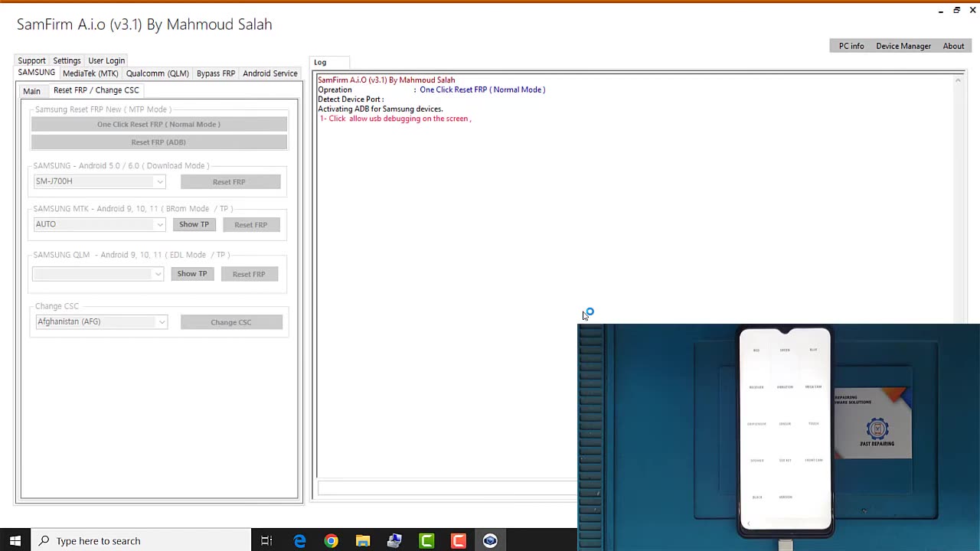Click the Reset FRP (ADB) button
Image resolution: width=980 pixels, height=551 pixels.
pyautogui.click(x=158, y=142)
